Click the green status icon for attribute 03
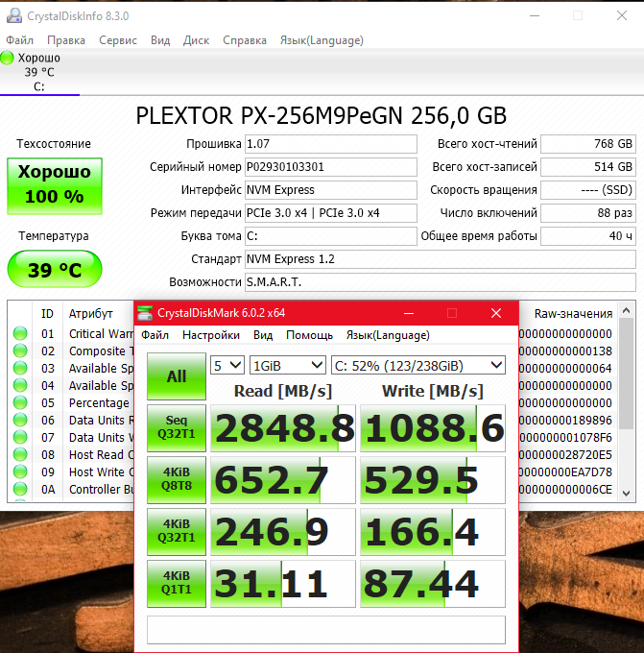This screenshot has width=644, height=653. pos(20,368)
